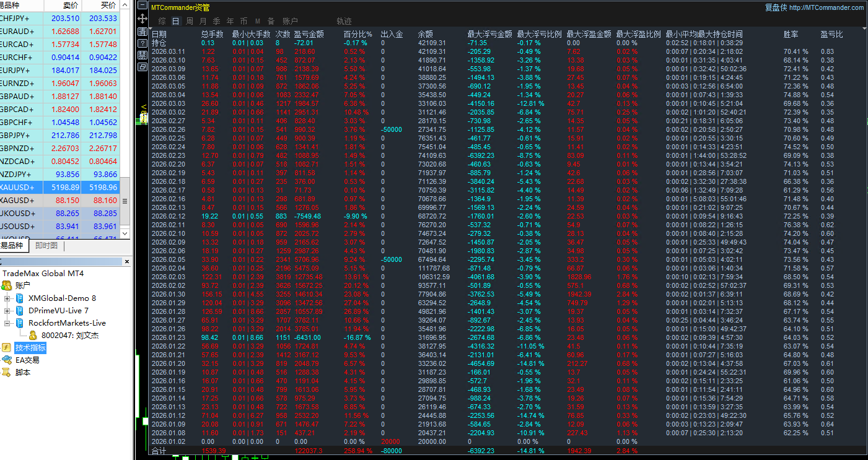Select the NZDJPY+ symbol row

click(x=60, y=175)
